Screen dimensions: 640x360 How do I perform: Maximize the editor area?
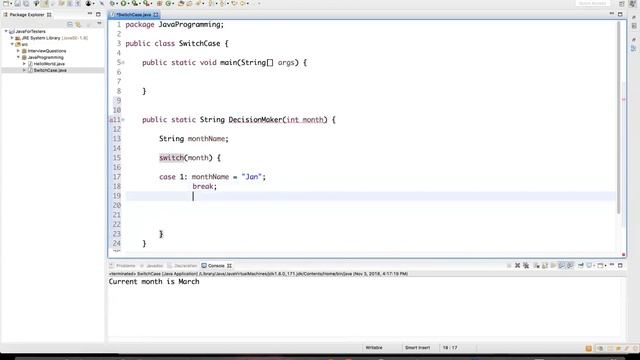coord(620,14)
